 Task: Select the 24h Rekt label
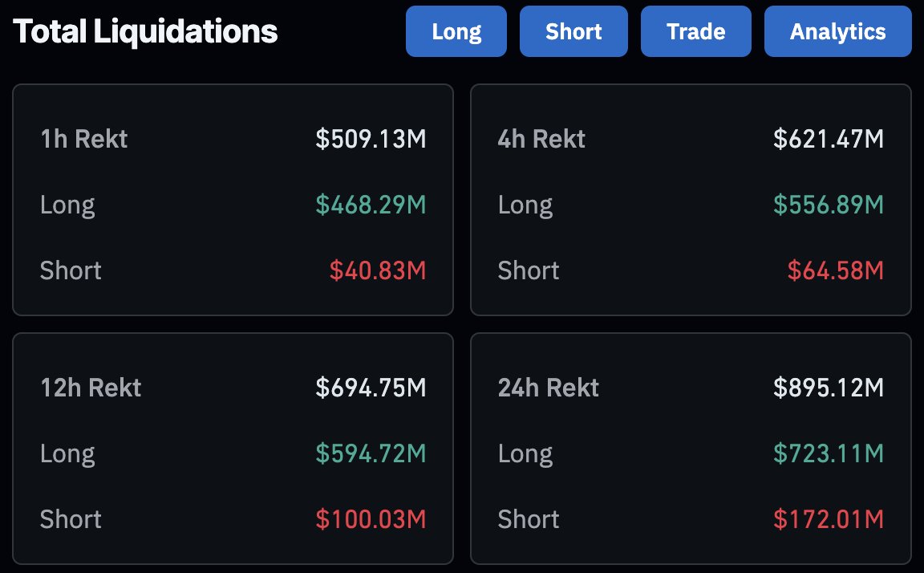pyautogui.click(x=549, y=388)
